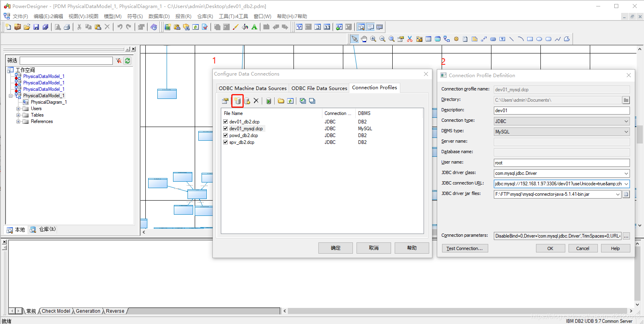Click Cancel in Connection Profile Definition
Viewport: 644px width, 324px height.
tap(583, 248)
